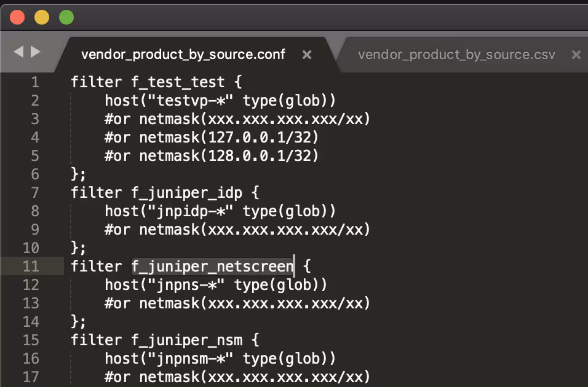Select the vendor_product_by_source.conf tab
The height and width of the screenshot is (387, 588).
point(183,55)
